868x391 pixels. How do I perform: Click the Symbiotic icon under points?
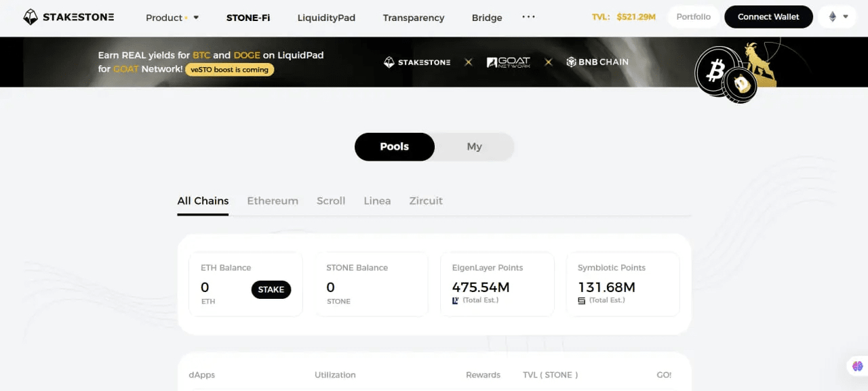click(x=581, y=300)
